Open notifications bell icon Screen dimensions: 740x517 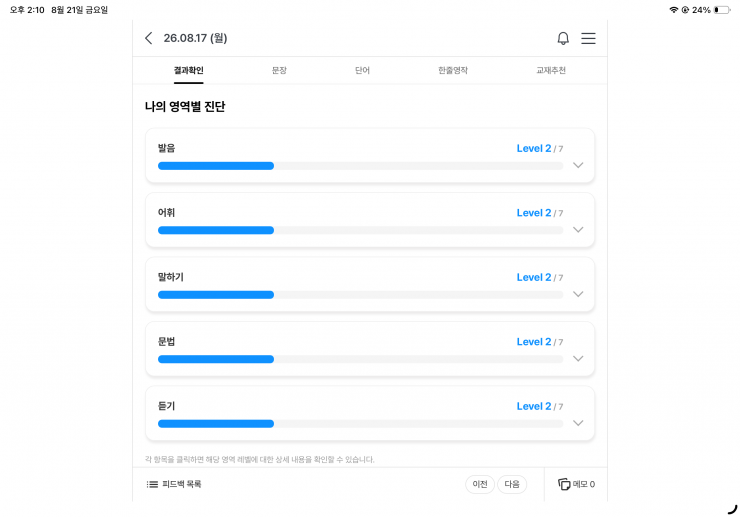click(563, 38)
